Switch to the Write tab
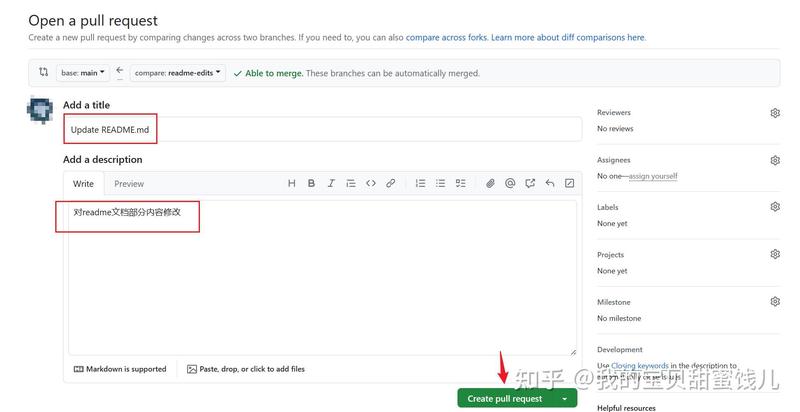 pyautogui.click(x=83, y=184)
